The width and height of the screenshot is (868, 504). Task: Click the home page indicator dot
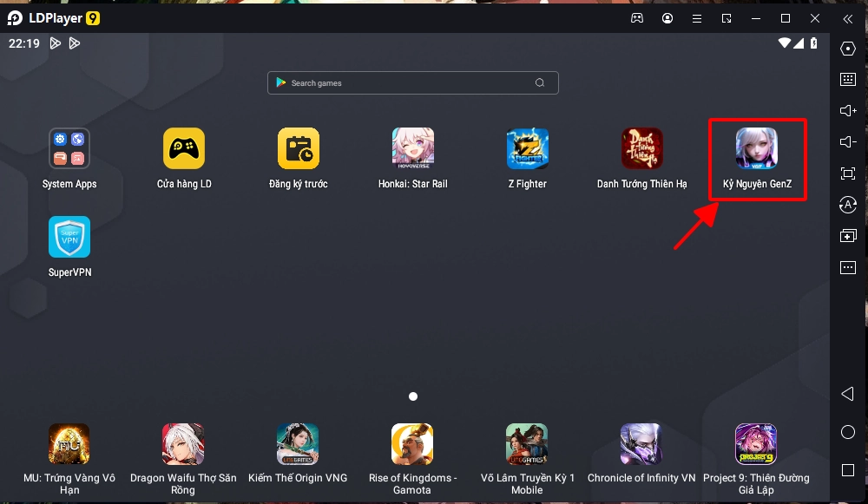pyautogui.click(x=413, y=396)
